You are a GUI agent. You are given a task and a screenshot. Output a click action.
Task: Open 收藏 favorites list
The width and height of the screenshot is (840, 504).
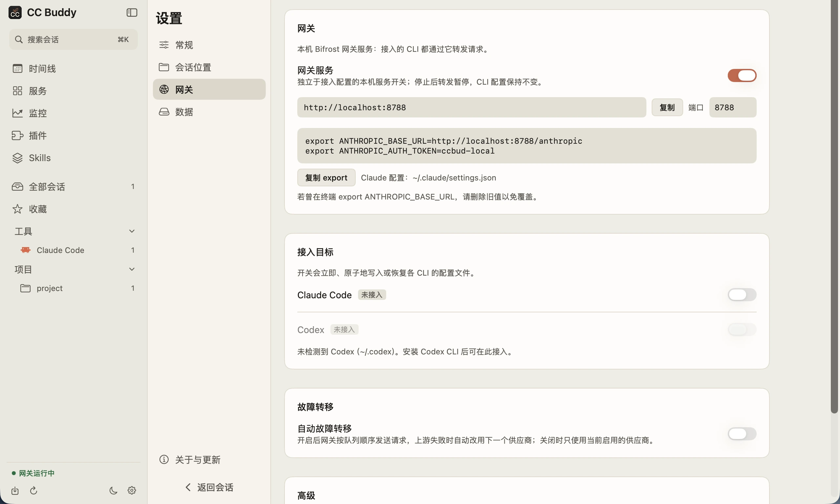pyautogui.click(x=73, y=209)
